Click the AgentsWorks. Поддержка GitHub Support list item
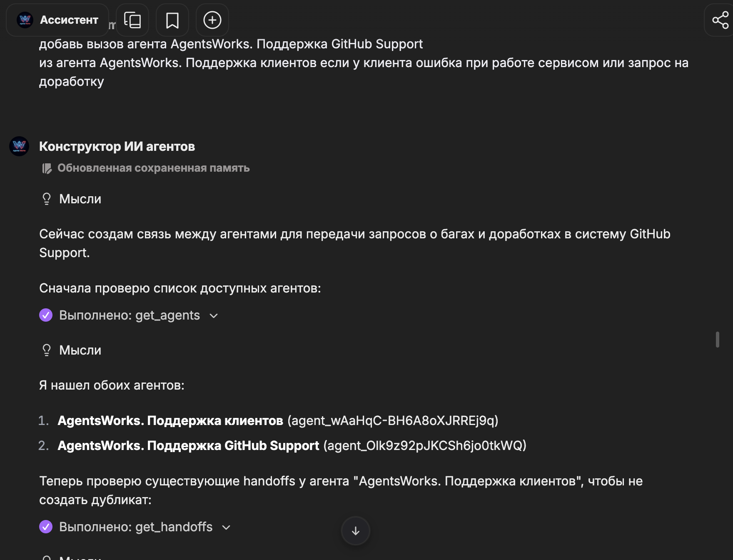The height and width of the screenshot is (560, 733). coord(188,445)
